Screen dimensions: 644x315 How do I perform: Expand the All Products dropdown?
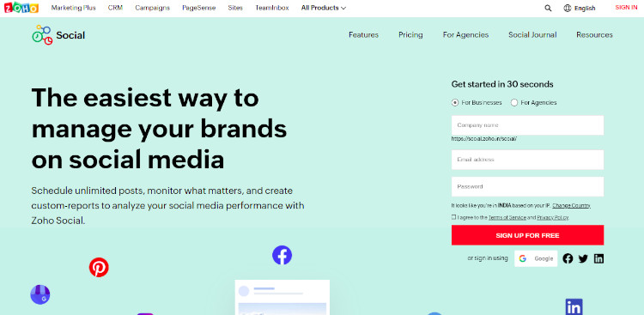pyautogui.click(x=323, y=8)
